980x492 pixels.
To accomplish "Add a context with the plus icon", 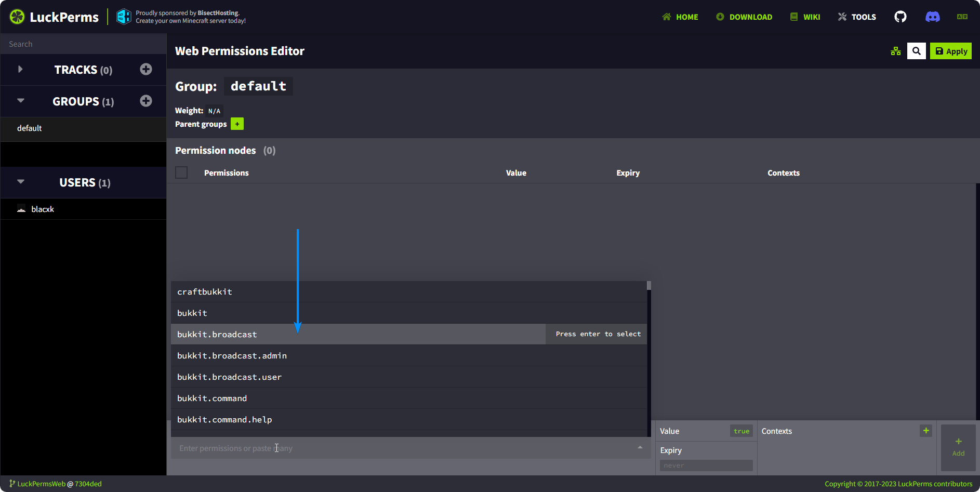I will (926, 431).
